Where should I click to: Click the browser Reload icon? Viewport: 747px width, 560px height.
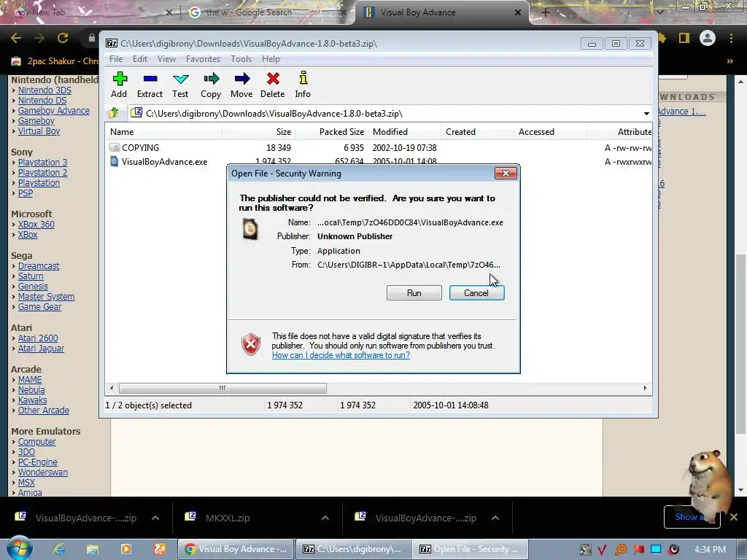click(x=63, y=38)
